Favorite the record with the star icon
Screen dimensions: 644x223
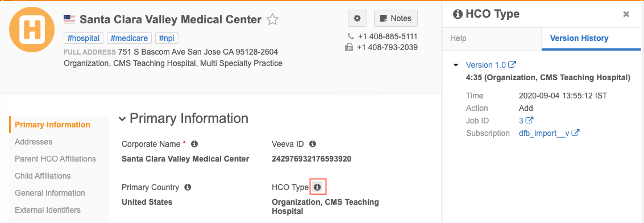coord(272,20)
